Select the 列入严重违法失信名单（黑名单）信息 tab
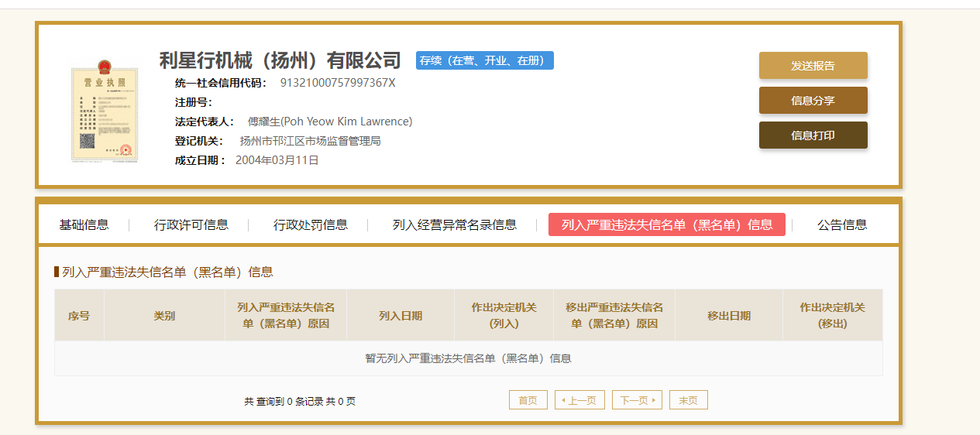This screenshot has width=980, height=435. pyautogui.click(x=667, y=224)
